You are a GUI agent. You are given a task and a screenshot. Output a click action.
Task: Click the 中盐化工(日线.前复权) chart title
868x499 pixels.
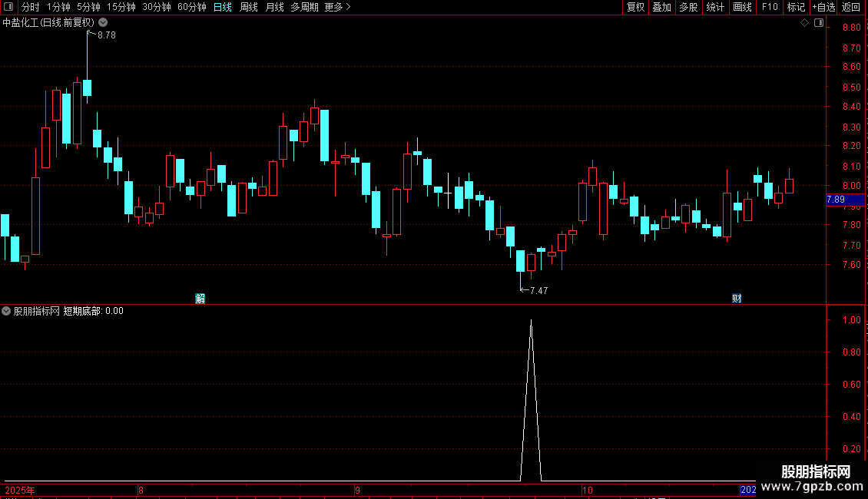point(48,23)
